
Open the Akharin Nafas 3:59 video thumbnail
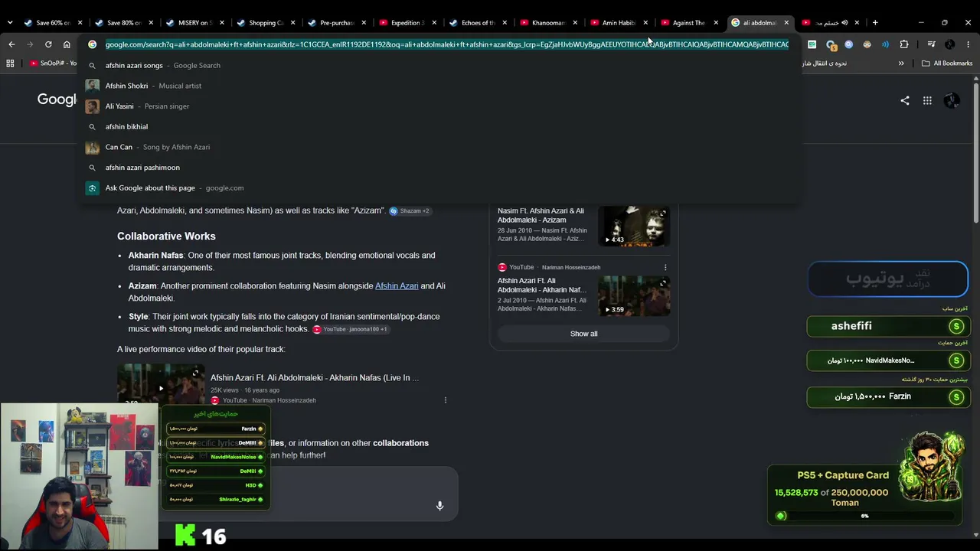coord(634,295)
